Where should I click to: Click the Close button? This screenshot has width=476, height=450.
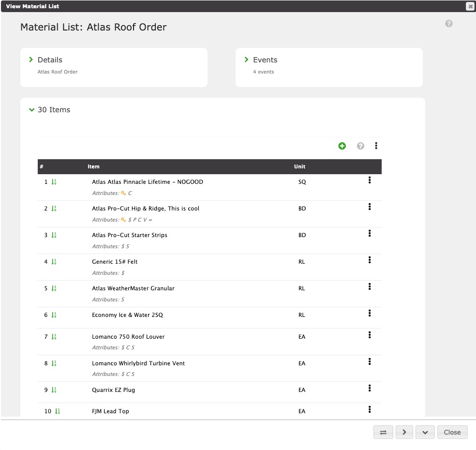pyautogui.click(x=452, y=432)
